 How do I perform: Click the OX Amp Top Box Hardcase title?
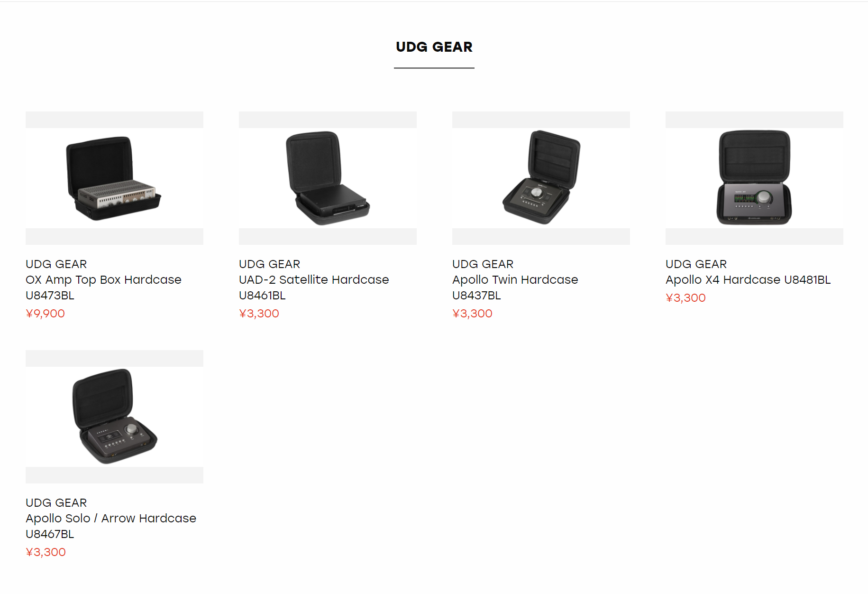(103, 288)
